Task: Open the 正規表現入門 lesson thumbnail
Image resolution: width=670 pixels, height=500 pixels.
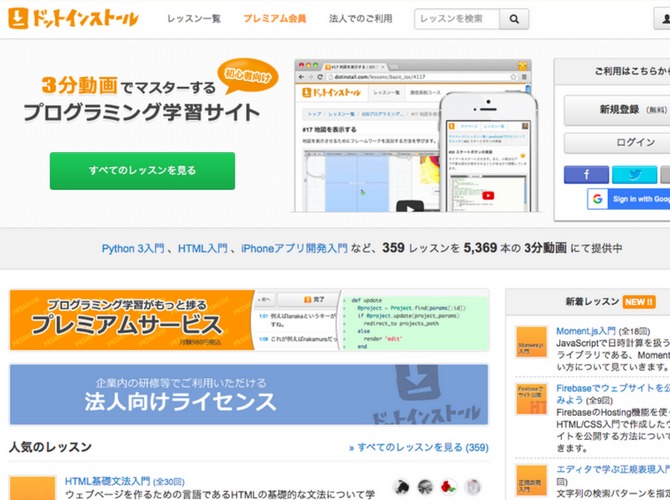Action: pos(531,481)
